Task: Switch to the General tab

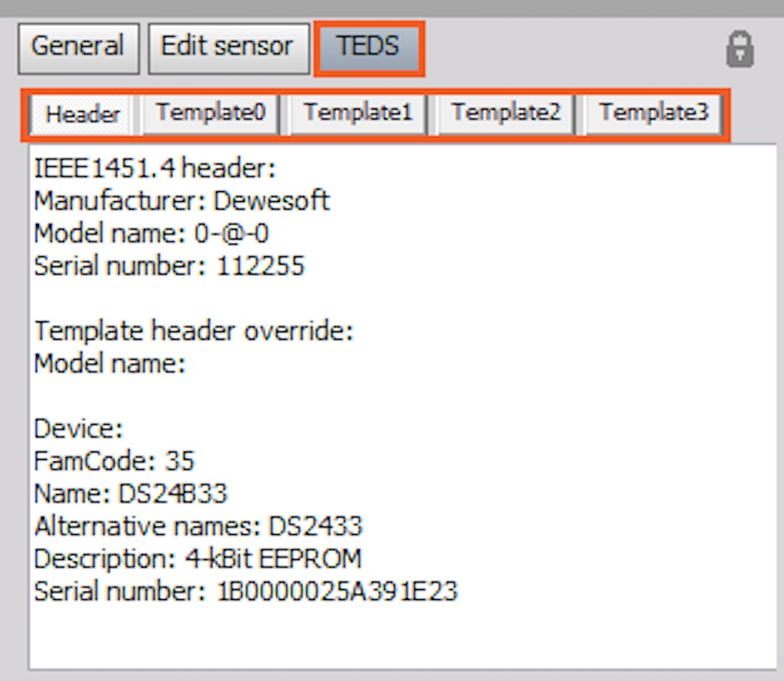Action: pos(77,47)
